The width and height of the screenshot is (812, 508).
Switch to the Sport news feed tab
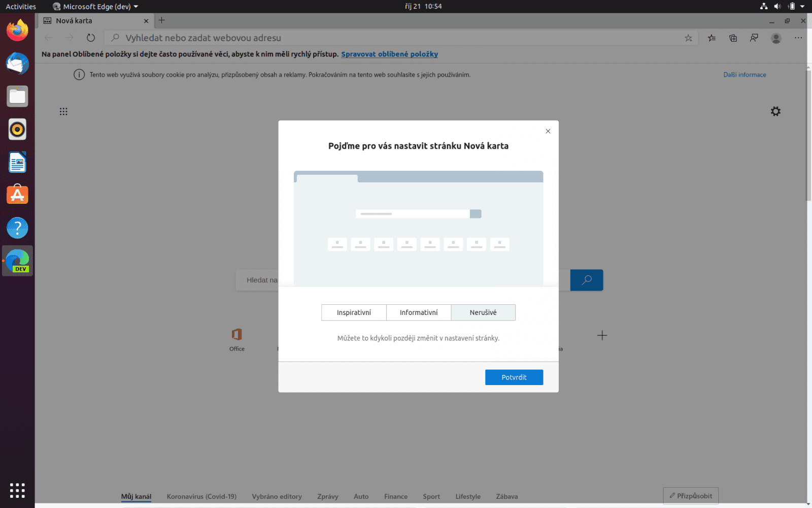[431, 496]
